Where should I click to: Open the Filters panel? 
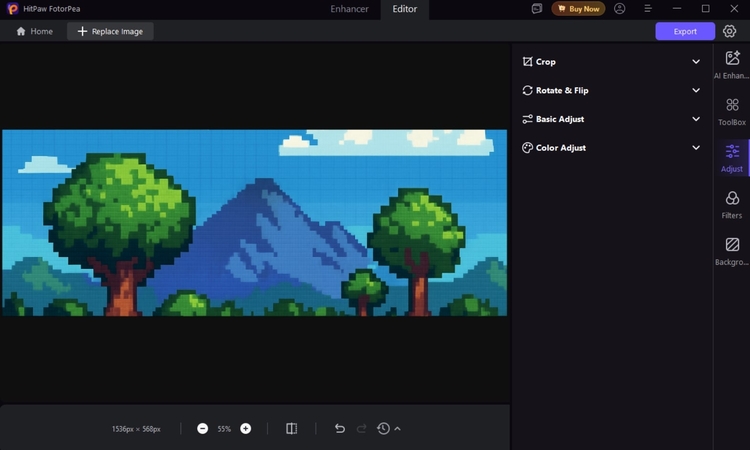[x=732, y=205]
